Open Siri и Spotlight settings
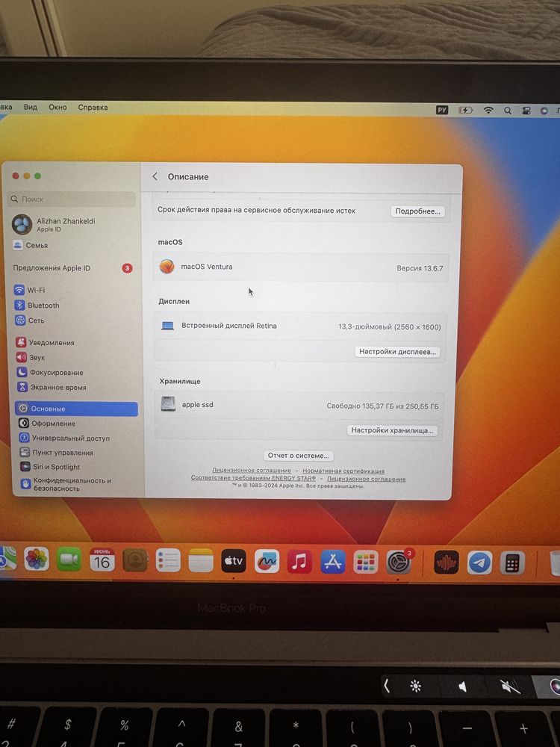560x747 pixels. pyautogui.click(x=50, y=467)
